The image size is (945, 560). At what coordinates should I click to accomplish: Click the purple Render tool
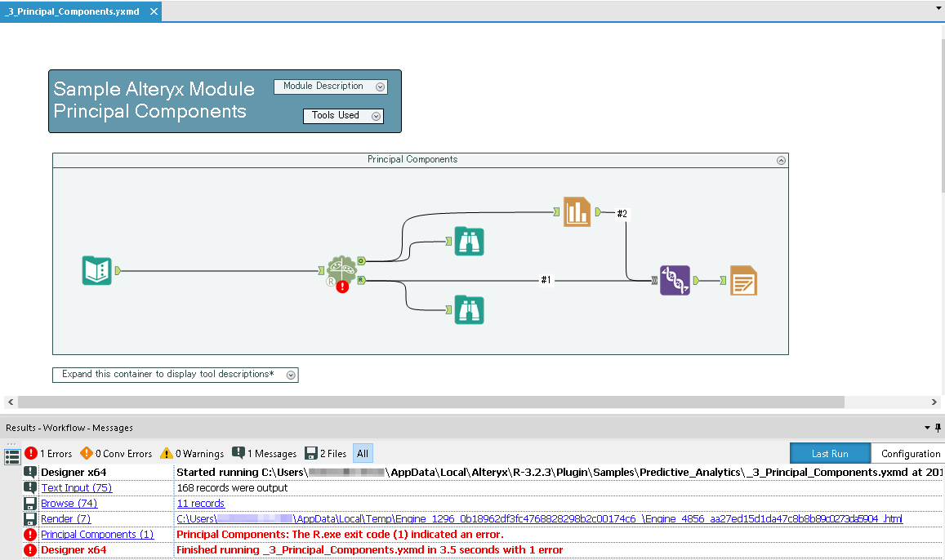click(675, 279)
